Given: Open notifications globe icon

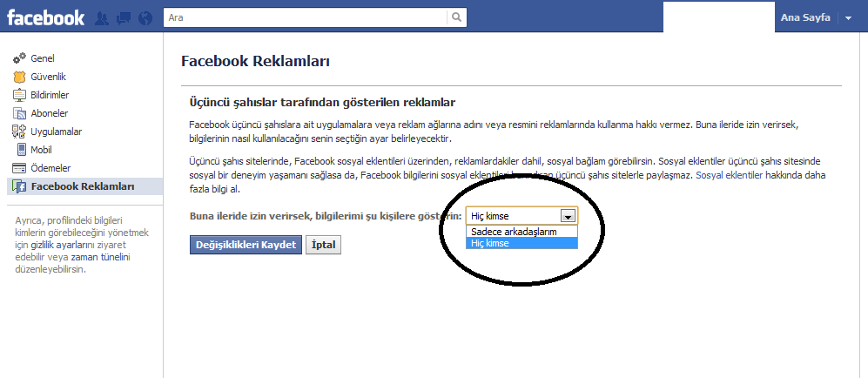Looking at the screenshot, I should [x=145, y=18].
